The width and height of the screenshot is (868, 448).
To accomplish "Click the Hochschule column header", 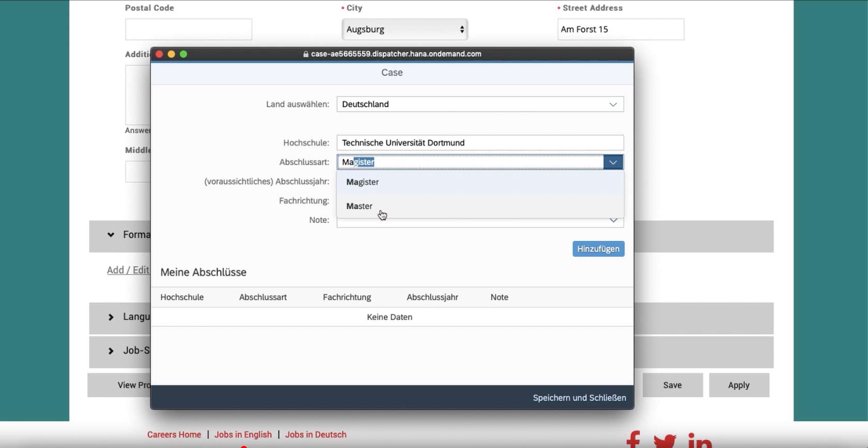I will point(182,297).
